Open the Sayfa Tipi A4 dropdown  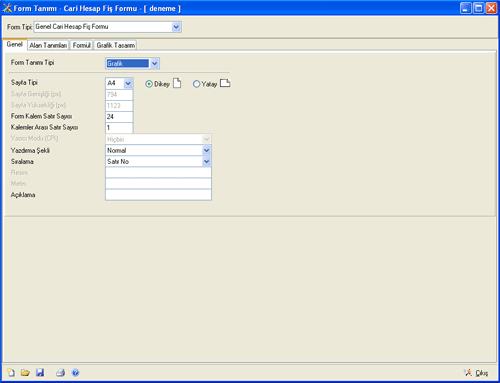(128, 83)
